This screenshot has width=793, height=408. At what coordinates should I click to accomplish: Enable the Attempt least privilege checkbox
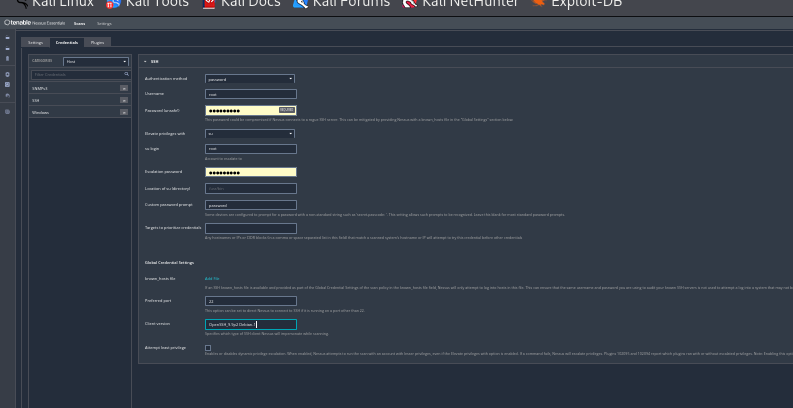click(x=208, y=348)
